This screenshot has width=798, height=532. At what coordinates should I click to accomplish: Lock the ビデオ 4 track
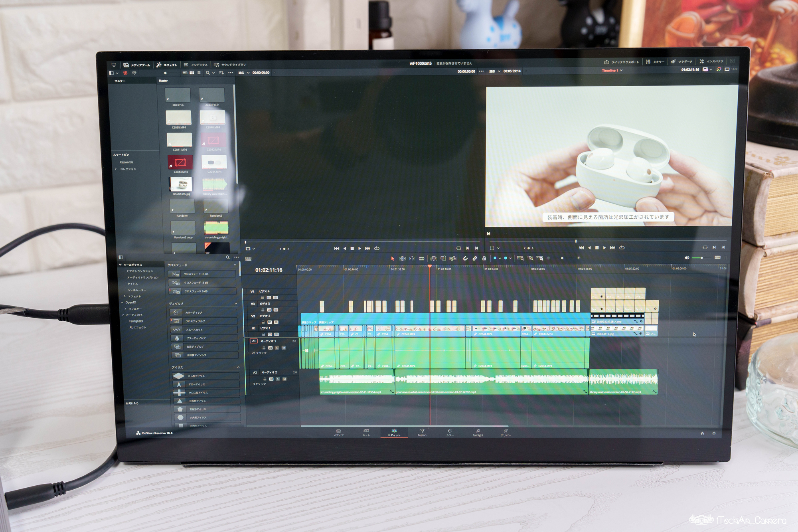pos(262,298)
